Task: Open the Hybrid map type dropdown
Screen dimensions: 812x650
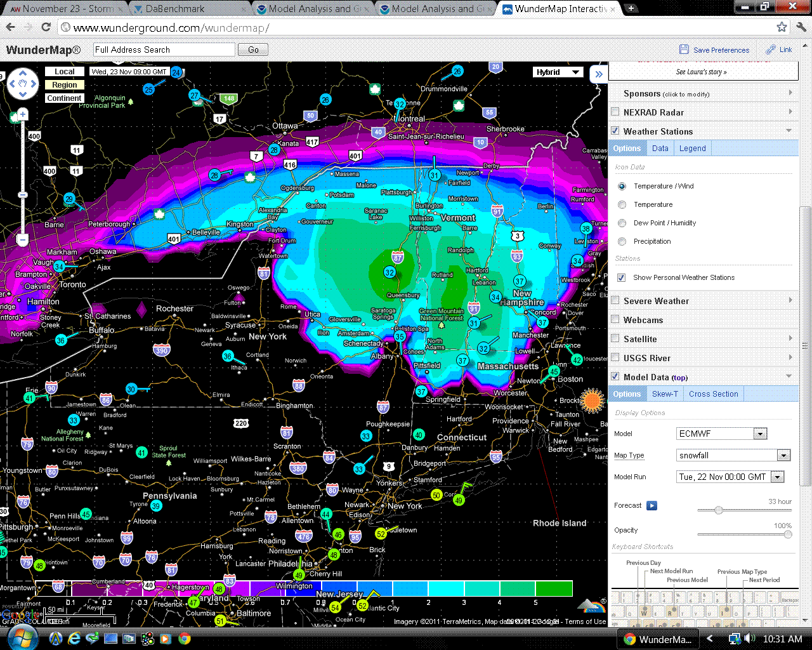Action: [x=558, y=72]
